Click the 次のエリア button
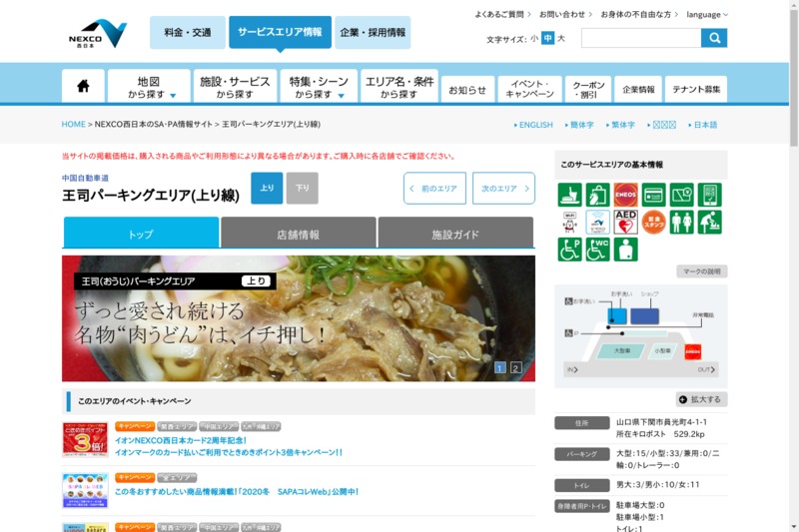Screen dimensions: 799x532 (x=503, y=189)
